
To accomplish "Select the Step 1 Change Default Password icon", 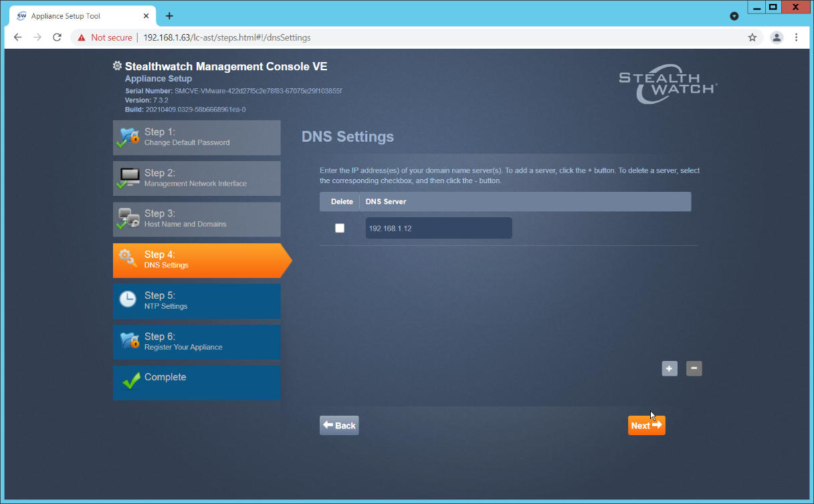I will 128,137.
